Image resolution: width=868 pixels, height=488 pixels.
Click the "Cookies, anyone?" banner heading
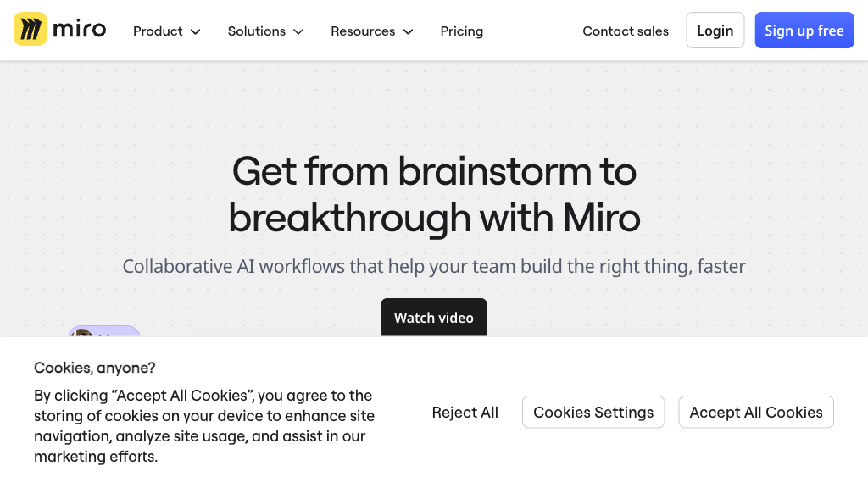(95, 368)
